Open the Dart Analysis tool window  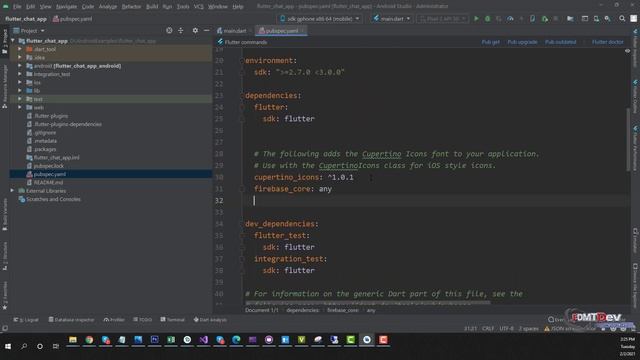(x=210, y=320)
